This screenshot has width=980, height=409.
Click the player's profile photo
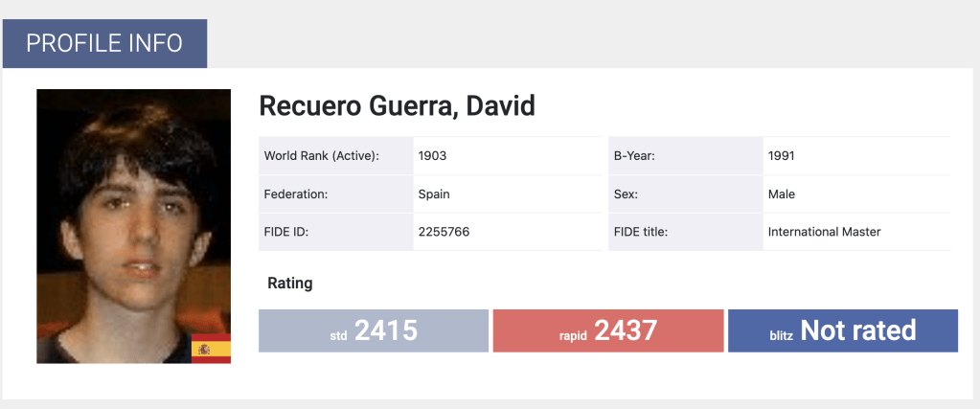coord(133,226)
